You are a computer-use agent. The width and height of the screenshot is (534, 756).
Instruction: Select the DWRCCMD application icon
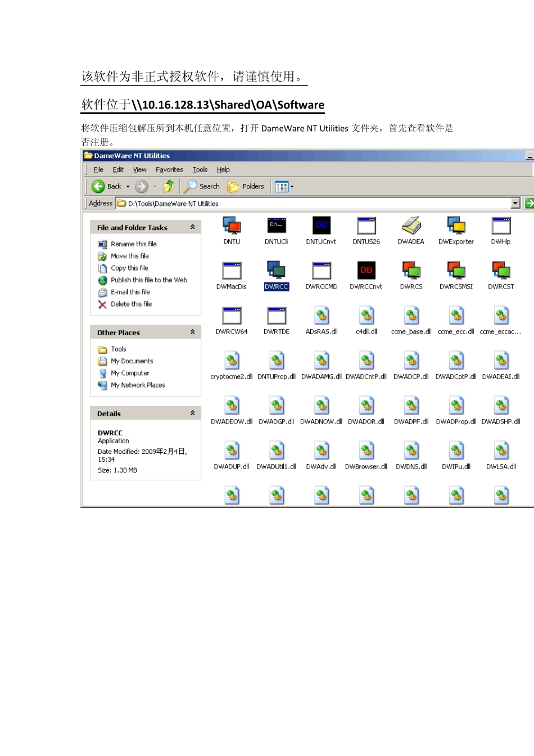(322, 271)
